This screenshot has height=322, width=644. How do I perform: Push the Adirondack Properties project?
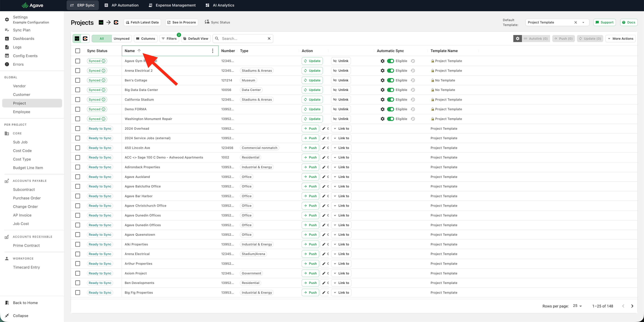pyautogui.click(x=310, y=167)
